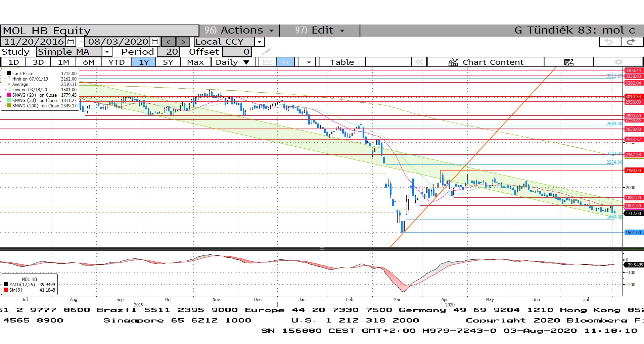Open Chart Content panel

486,62
